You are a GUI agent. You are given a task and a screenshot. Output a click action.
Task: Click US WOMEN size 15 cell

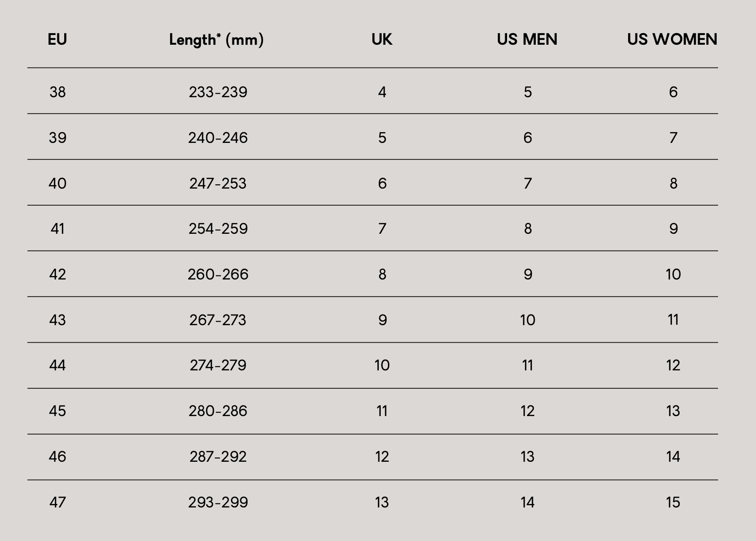673,502
